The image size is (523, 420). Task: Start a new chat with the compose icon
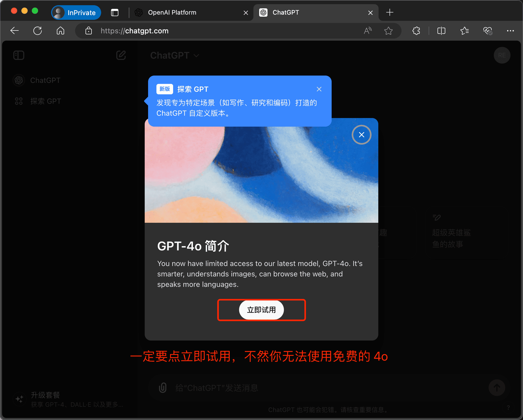(x=121, y=55)
